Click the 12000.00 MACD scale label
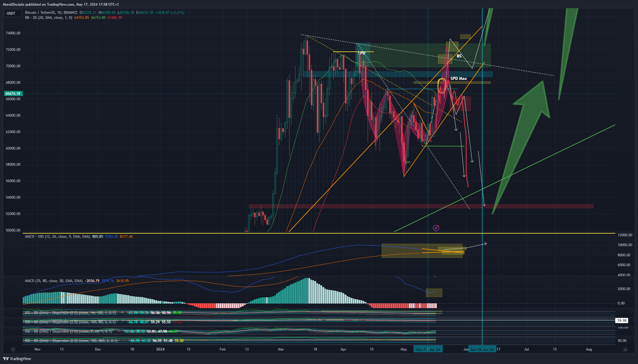 pyautogui.click(x=625, y=235)
